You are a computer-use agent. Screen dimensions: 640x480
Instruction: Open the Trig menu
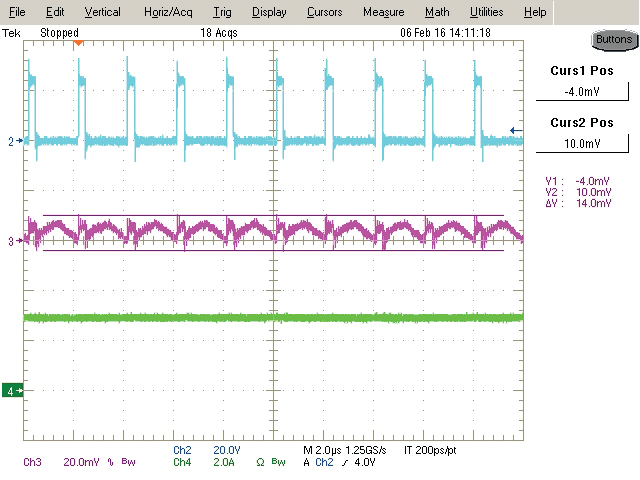223,12
